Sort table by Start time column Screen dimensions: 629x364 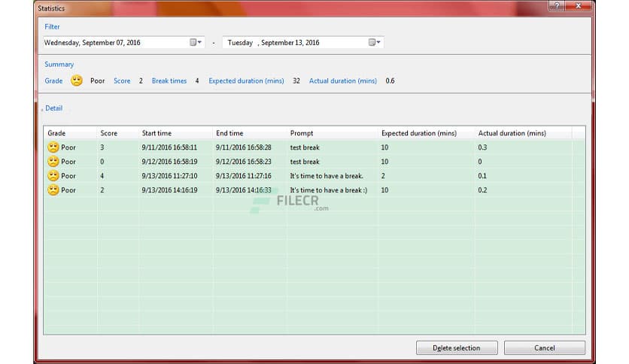point(156,133)
